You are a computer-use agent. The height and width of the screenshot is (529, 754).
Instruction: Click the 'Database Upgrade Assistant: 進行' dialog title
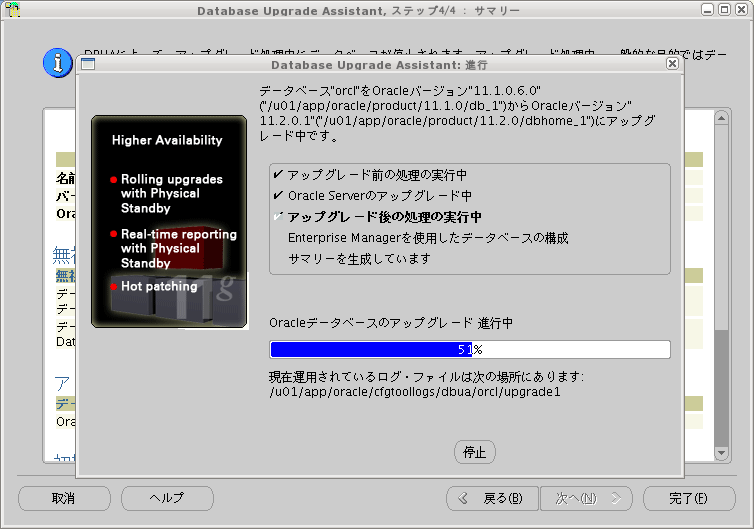pos(379,64)
